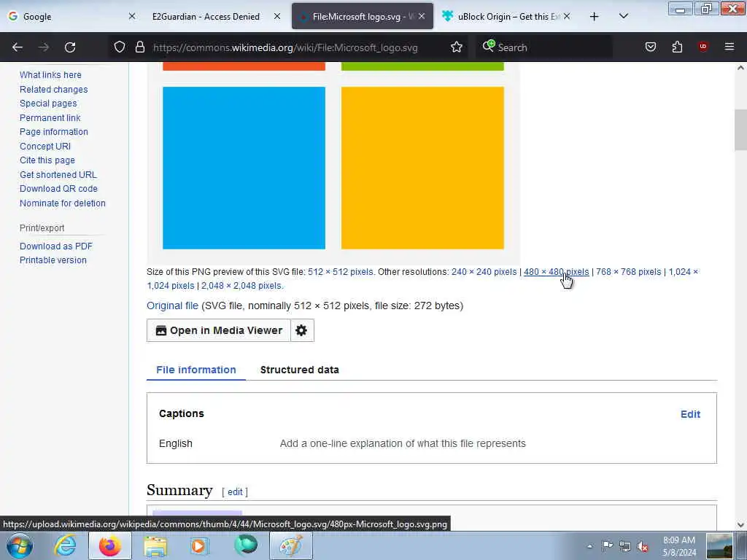Open the Media Viewer settings gear
Screen dimensions: 747x560
coord(301,330)
